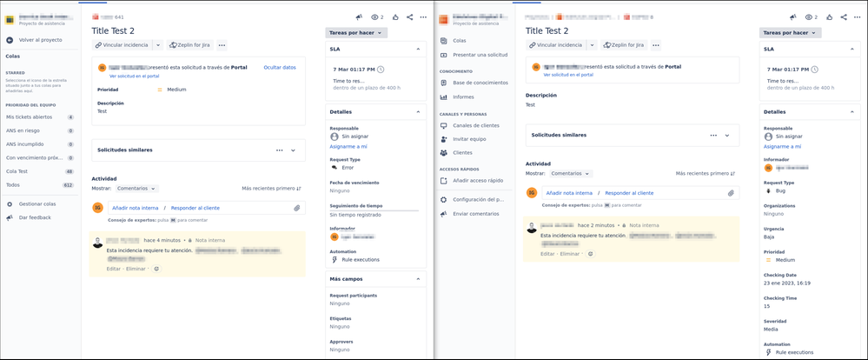This screenshot has height=360, width=868.
Task: Expand Solicitudes similares chevron in left window
Action: click(294, 150)
